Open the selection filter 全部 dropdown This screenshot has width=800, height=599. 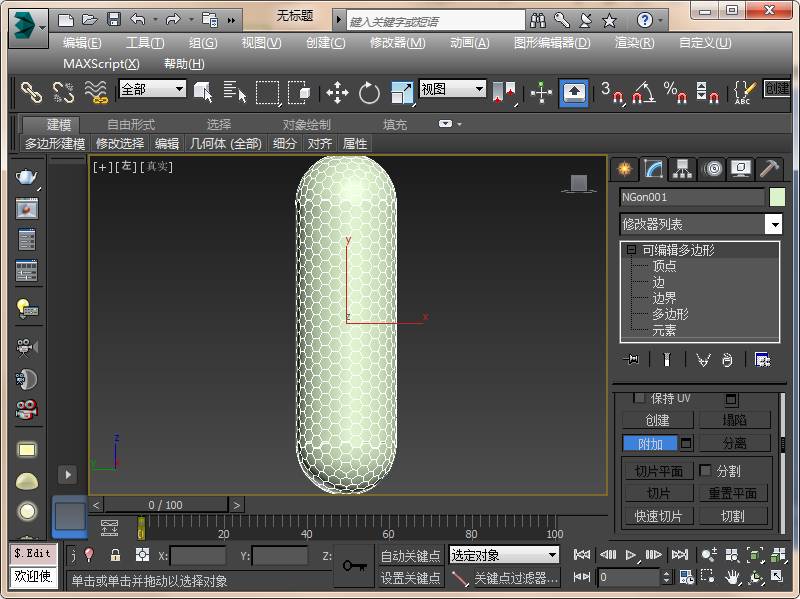tap(152, 89)
